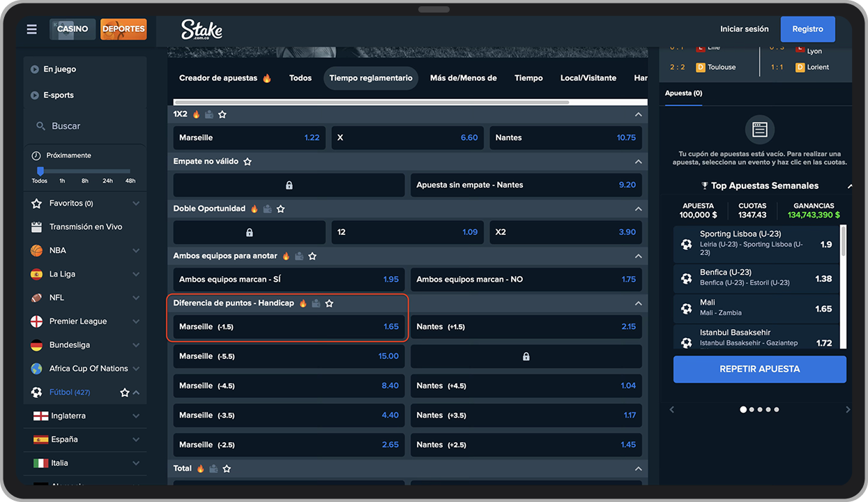This screenshot has width=868, height=502.
Task: Select the Más de/Menos de tab
Action: coord(463,77)
